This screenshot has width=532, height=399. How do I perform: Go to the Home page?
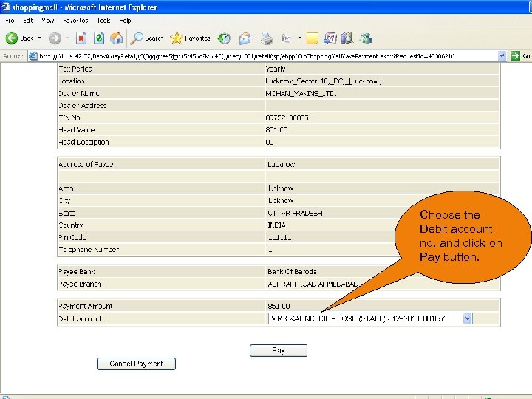click(x=117, y=38)
